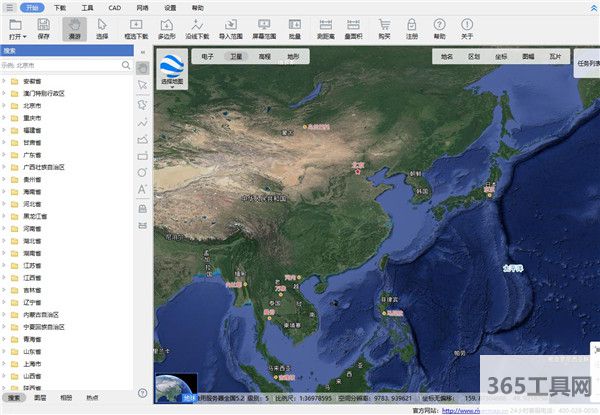The height and width of the screenshot is (415, 600).
Task: Expand the 广东省 folder
Action: click(x=28, y=155)
